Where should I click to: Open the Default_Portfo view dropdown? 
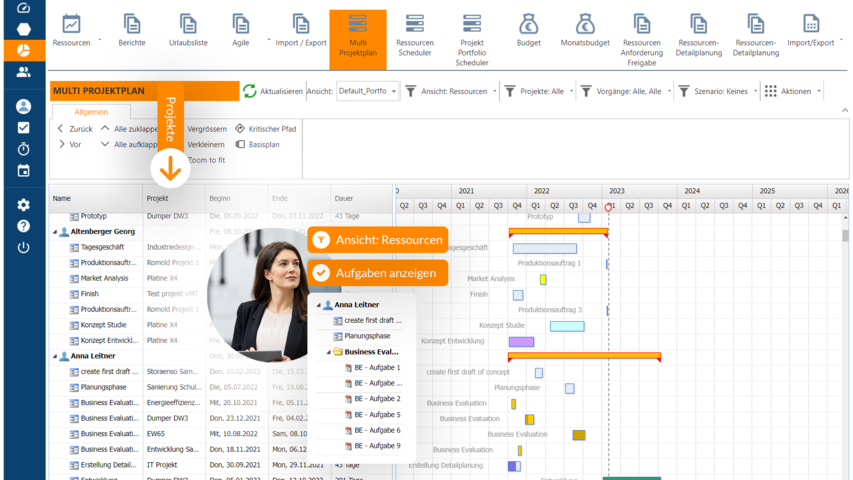tap(367, 91)
